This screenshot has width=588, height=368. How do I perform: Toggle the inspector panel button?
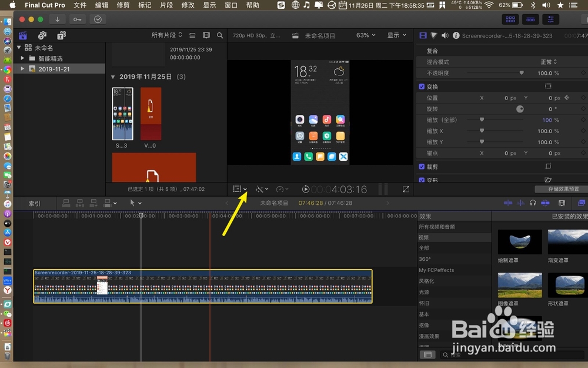(550, 19)
